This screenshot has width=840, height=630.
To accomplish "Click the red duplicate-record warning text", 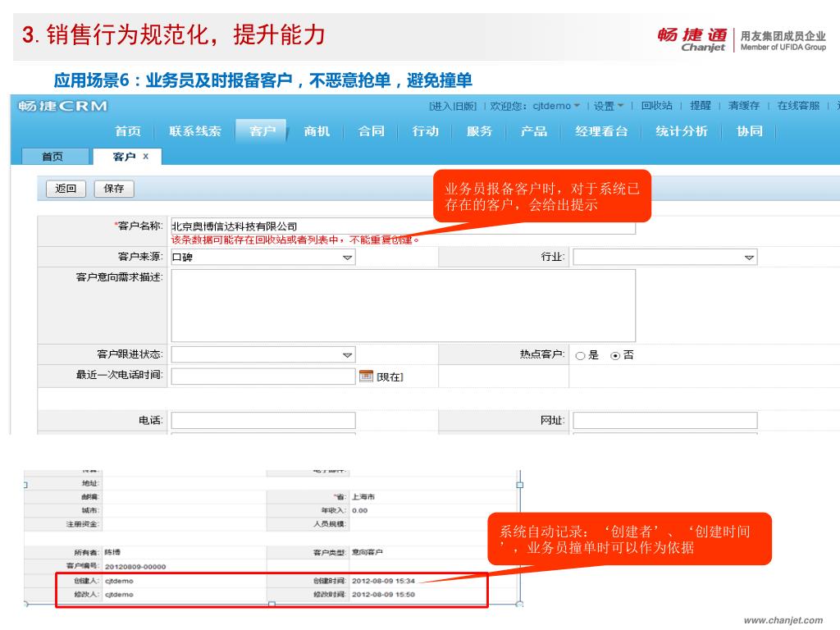I will (294, 240).
